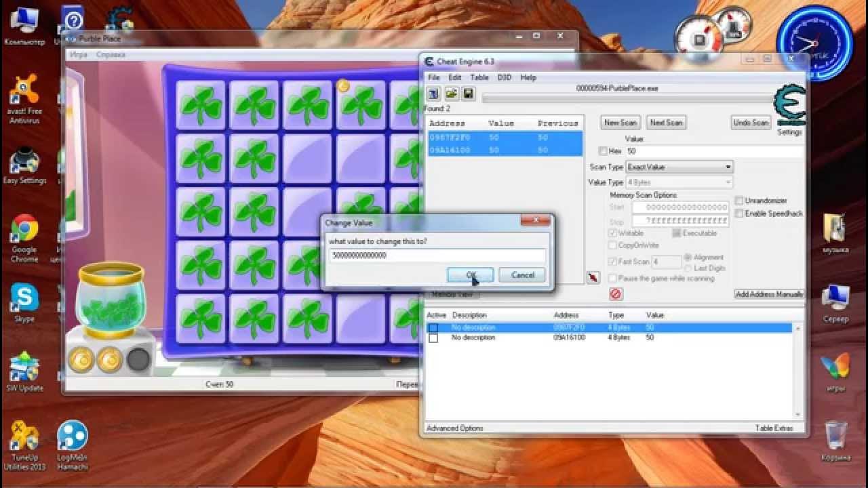
Task: Open the музыка folder on desktop
Action: [x=835, y=234]
